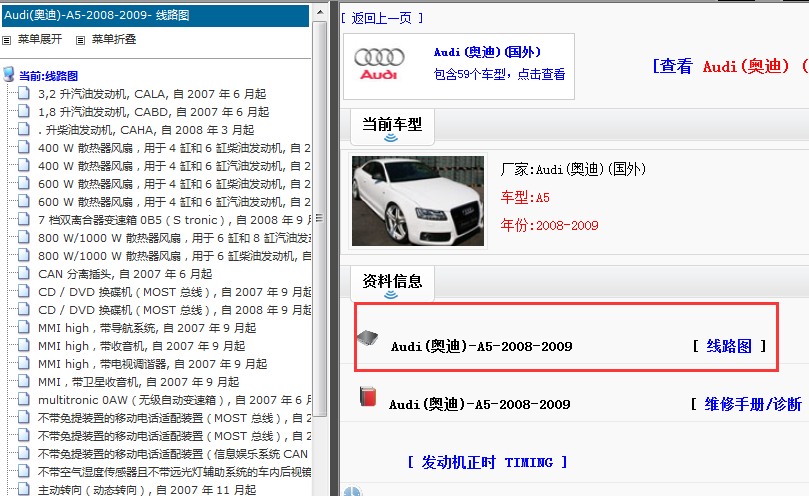Click document icon beside MMI high 带电视调谐器
Screen dimensions: 809x496
[24, 363]
